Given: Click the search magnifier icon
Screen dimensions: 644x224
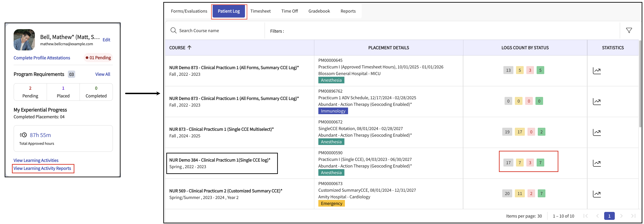Looking at the screenshot, I should click(173, 30).
